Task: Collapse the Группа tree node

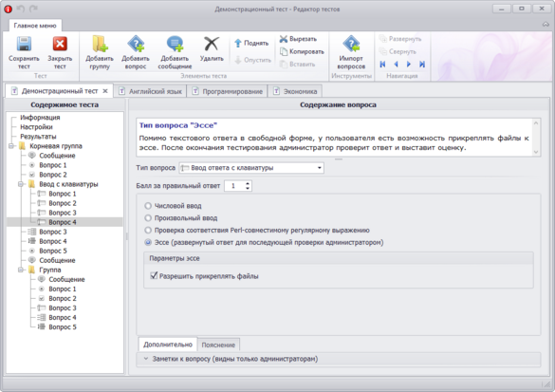Action: click(x=21, y=270)
